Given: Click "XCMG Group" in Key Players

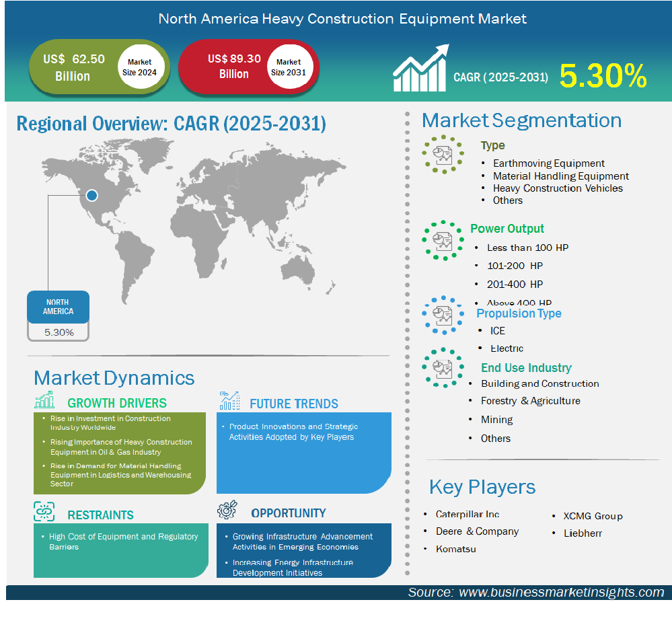Looking at the screenshot, I should pyautogui.click(x=593, y=516).
